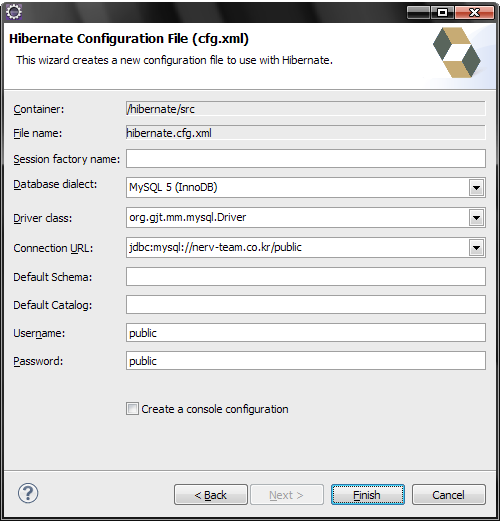
Task: Click the Session factory name label
Action: point(67,159)
